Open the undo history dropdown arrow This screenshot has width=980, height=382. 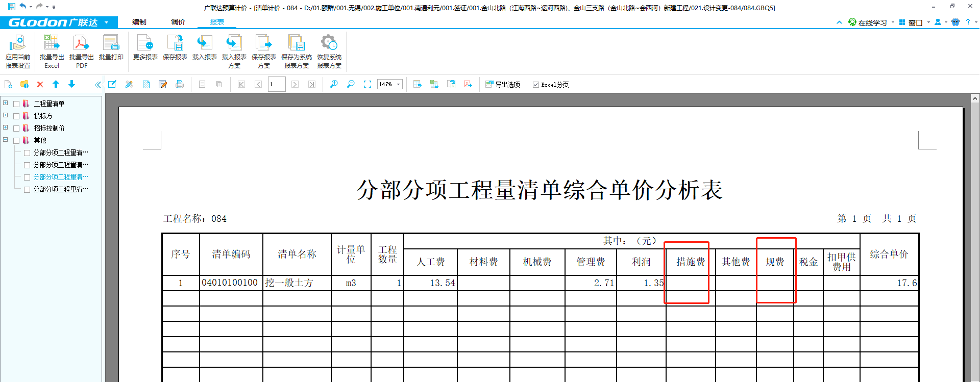click(x=31, y=7)
